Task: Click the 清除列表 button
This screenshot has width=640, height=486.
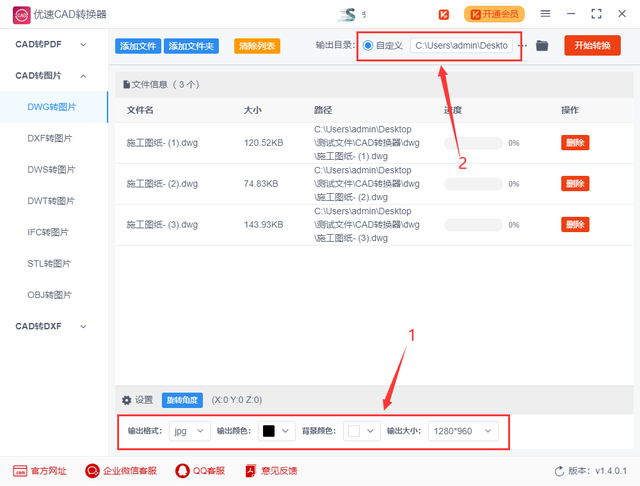Action: pyautogui.click(x=257, y=46)
